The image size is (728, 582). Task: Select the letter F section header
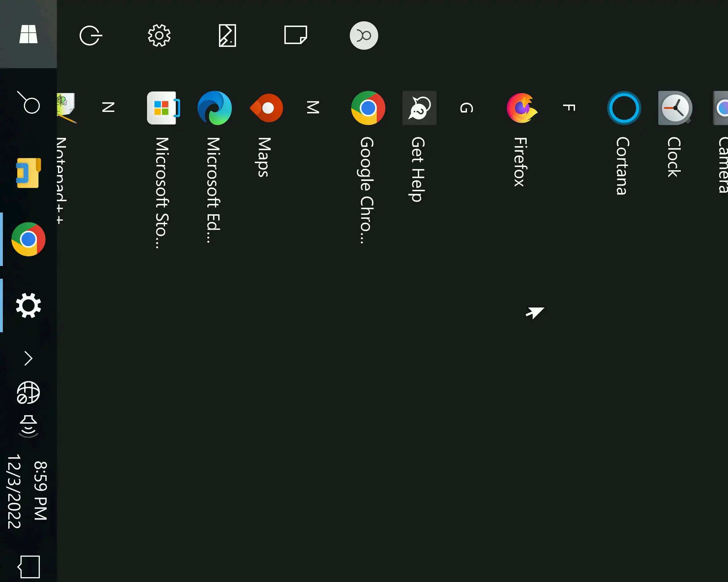[569, 108]
